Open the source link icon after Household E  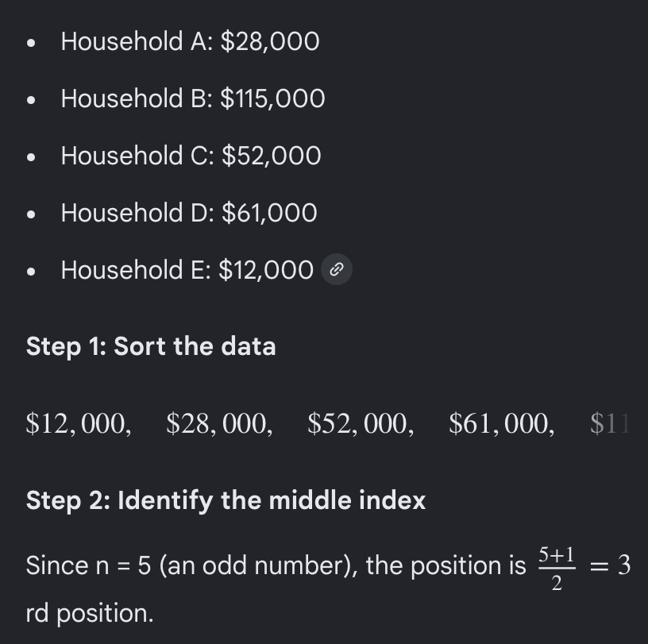coord(337,269)
